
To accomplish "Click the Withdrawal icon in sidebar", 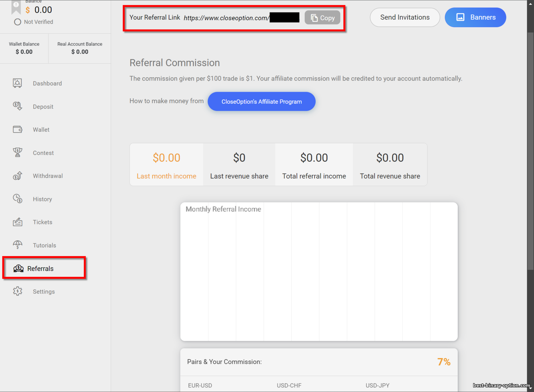I will (x=17, y=176).
